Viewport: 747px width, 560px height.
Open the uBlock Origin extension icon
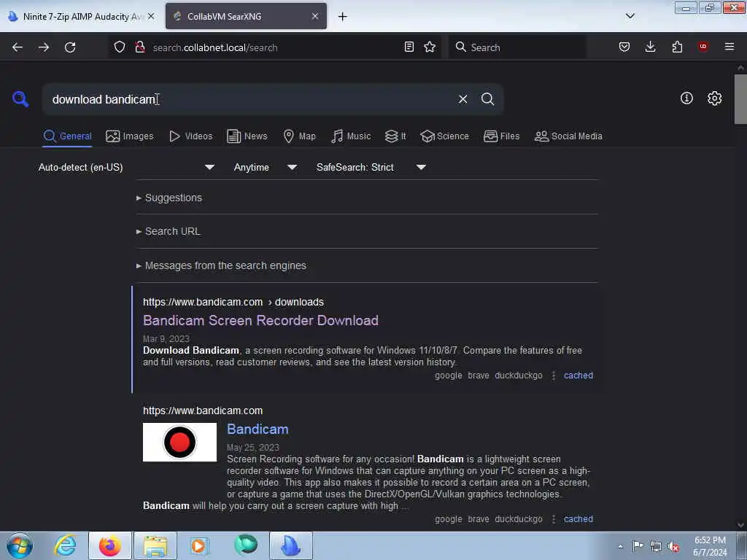pos(703,47)
